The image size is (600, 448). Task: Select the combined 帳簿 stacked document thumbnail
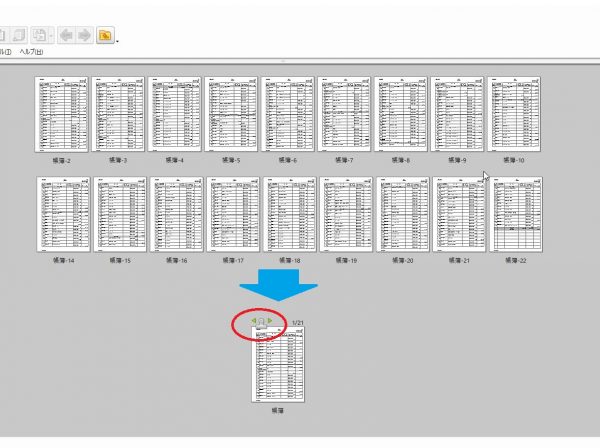[x=278, y=365]
